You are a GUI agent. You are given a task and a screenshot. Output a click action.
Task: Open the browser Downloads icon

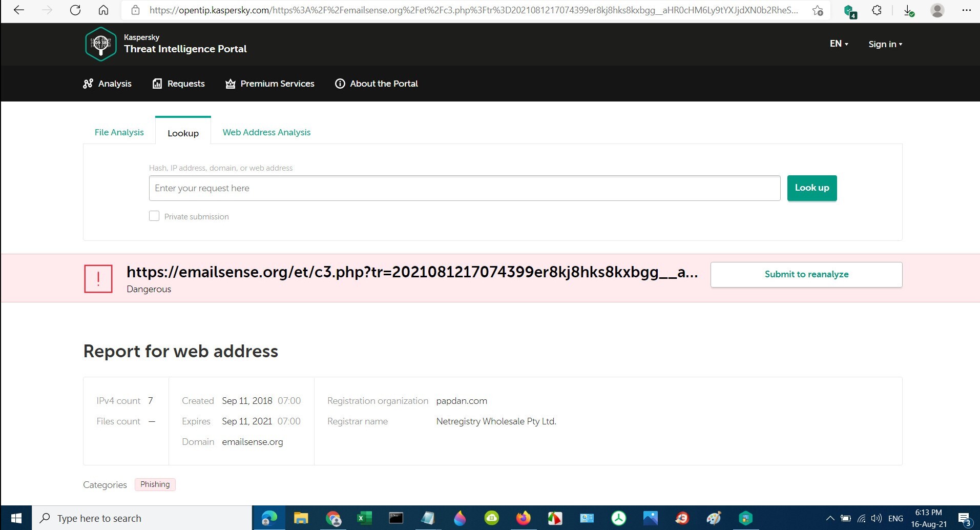(x=909, y=11)
